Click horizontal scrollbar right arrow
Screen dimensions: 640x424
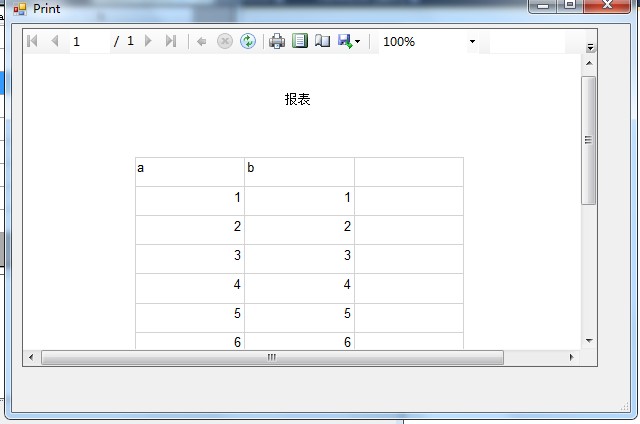tap(571, 357)
